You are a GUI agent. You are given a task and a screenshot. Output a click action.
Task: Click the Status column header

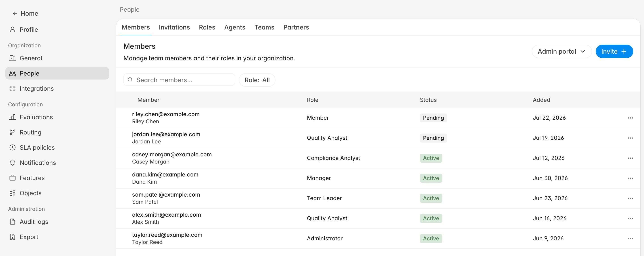(x=428, y=100)
